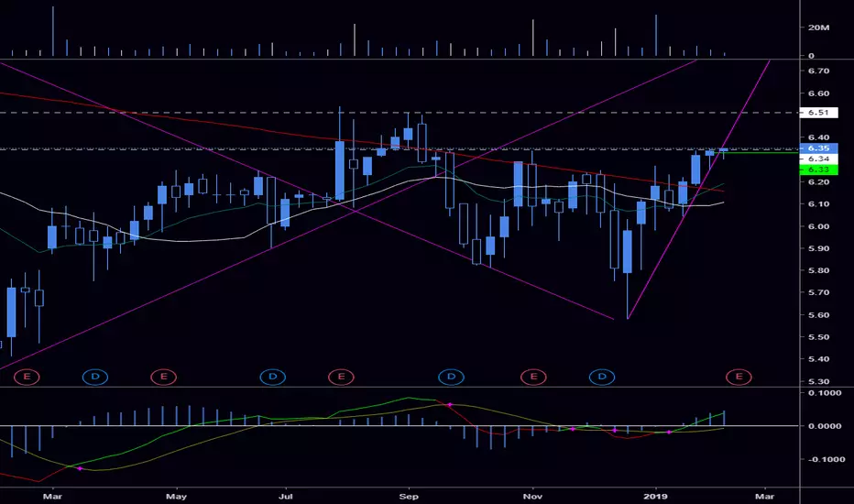
Task: Open the earnings E marker below the Nov candles
Action: pyautogui.click(x=533, y=377)
